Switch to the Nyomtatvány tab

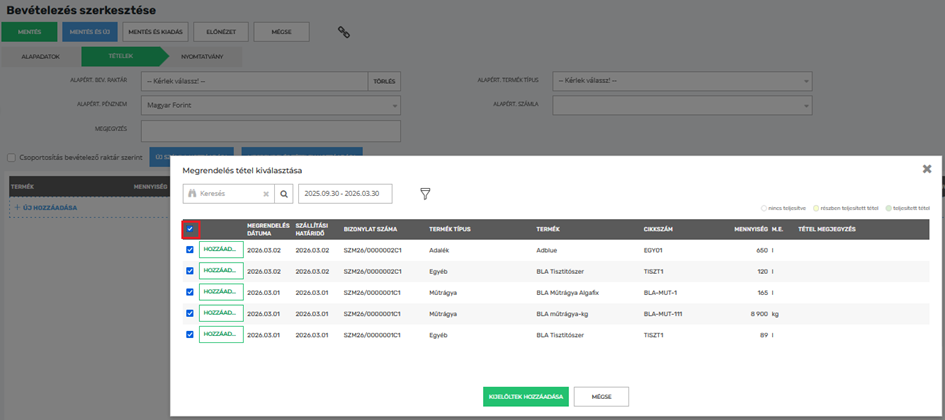click(x=201, y=58)
